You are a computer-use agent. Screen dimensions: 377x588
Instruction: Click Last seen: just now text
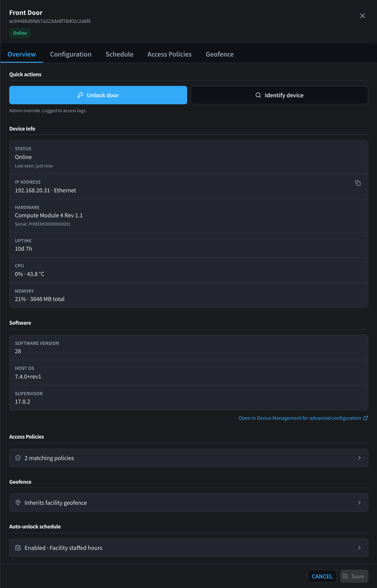pos(34,166)
